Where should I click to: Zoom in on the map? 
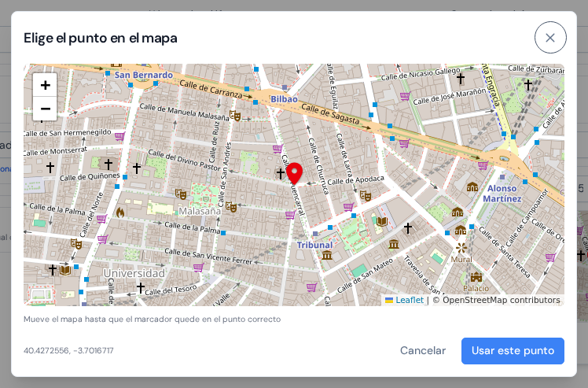(45, 85)
